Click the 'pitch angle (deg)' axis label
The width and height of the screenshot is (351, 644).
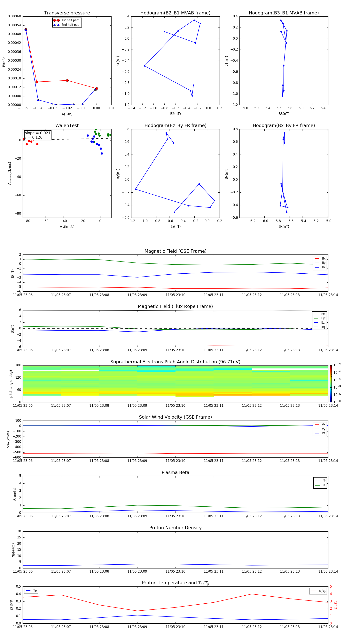(x=11, y=384)
